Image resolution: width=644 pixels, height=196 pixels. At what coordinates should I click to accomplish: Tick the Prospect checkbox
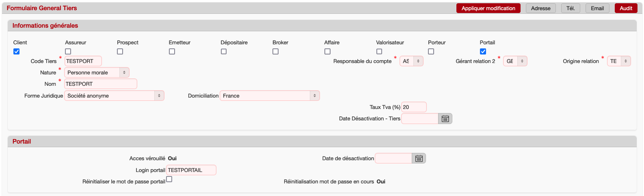click(120, 52)
